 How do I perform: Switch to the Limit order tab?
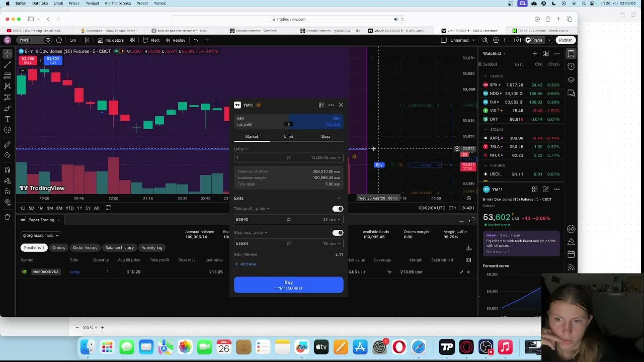[x=288, y=136]
